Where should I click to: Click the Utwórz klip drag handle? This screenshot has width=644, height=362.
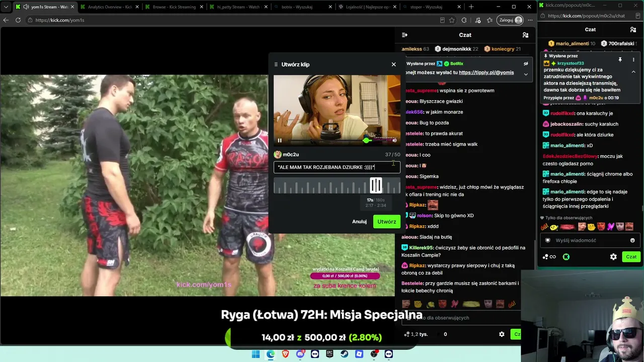pyautogui.click(x=276, y=64)
